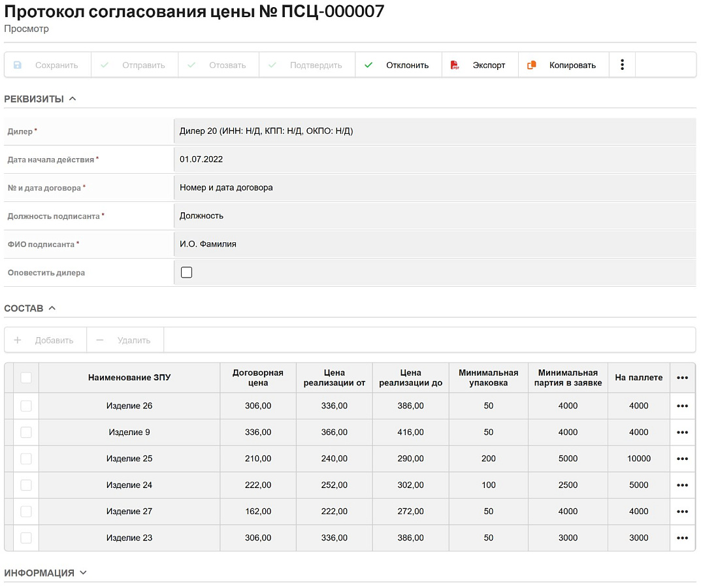Open row actions for Изделие 24
The image size is (701, 588).
coord(682,485)
